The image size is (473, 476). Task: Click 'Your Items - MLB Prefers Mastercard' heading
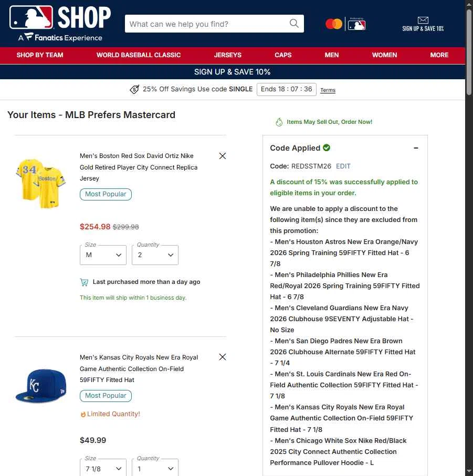tap(91, 115)
